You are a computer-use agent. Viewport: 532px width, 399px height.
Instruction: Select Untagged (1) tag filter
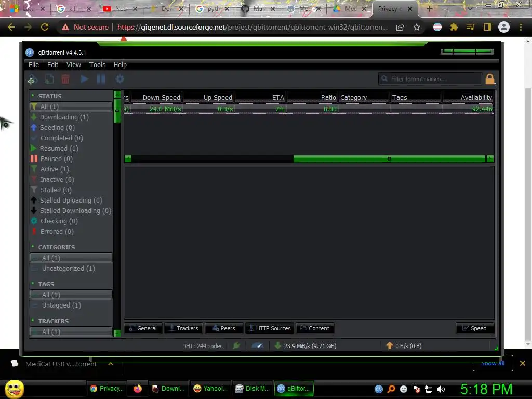point(71,305)
